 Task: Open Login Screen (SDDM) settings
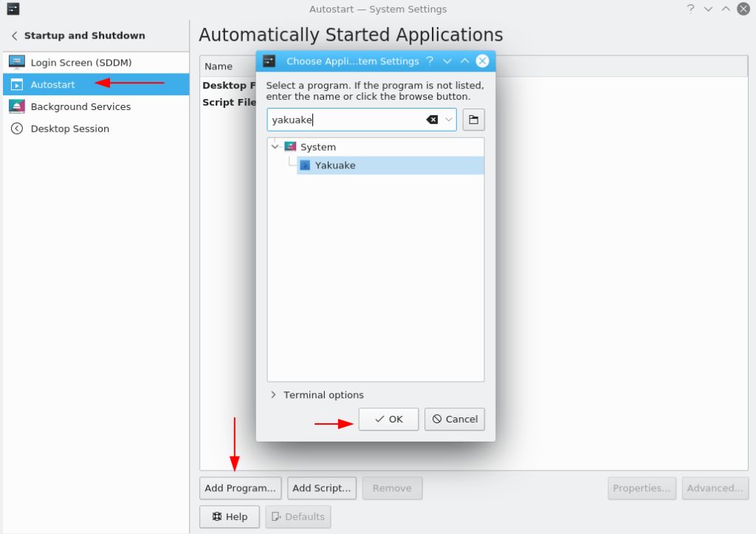point(96,62)
